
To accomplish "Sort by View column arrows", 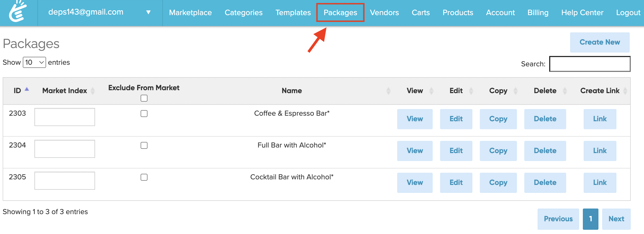I will (431, 91).
